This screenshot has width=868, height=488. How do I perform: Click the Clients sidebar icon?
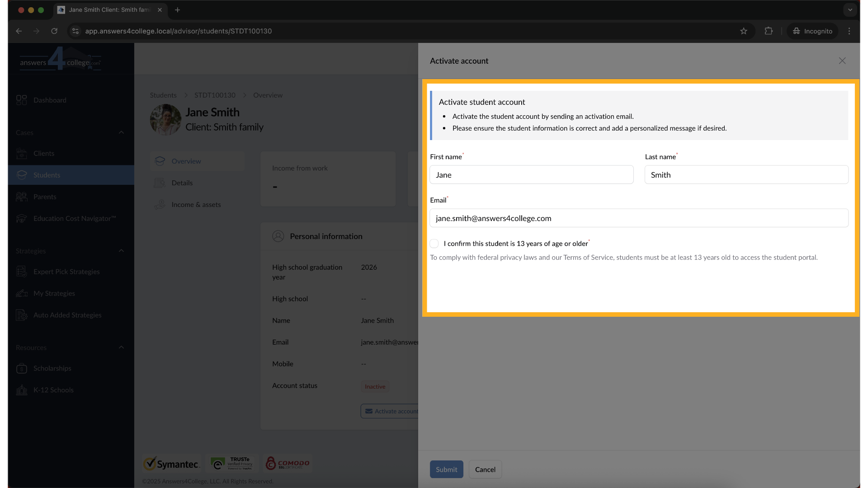click(21, 154)
